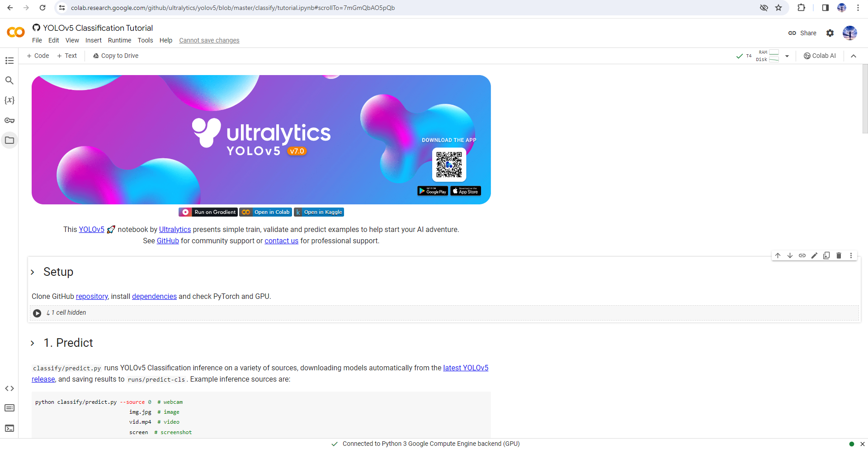
Task: Mirror cell in tab icon
Action: [827, 255]
